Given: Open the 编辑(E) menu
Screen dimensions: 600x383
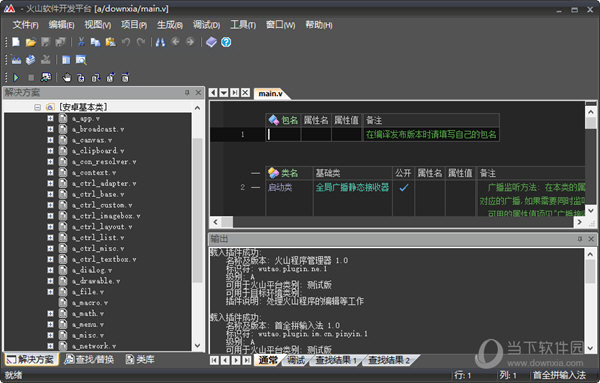Looking at the screenshot, I should point(61,25).
